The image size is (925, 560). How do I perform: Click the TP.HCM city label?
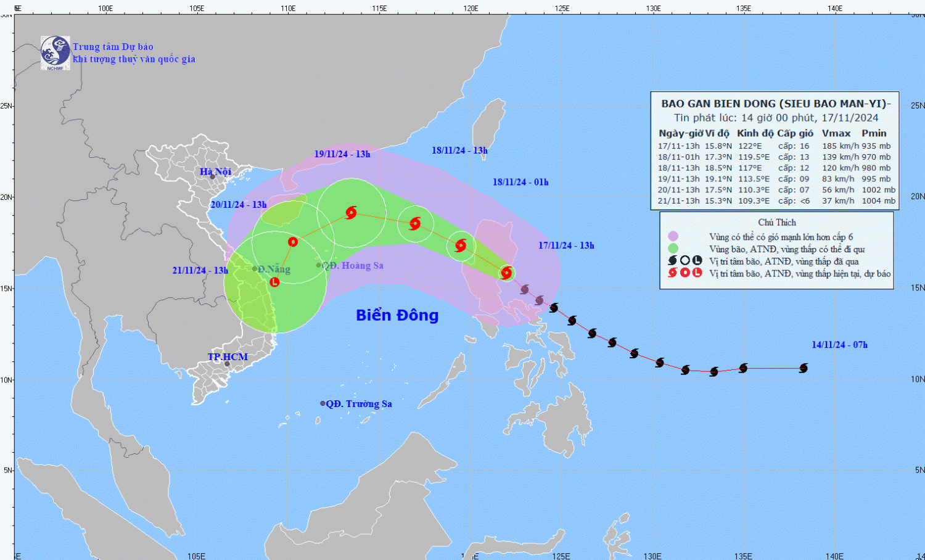228,356
